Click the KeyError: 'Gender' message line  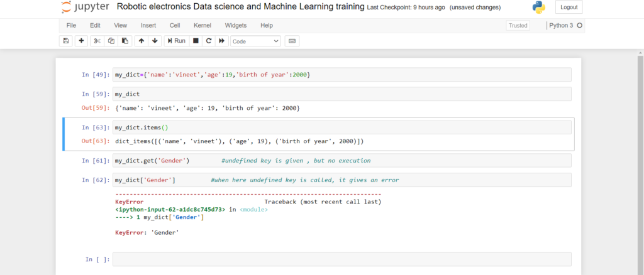click(x=147, y=232)
